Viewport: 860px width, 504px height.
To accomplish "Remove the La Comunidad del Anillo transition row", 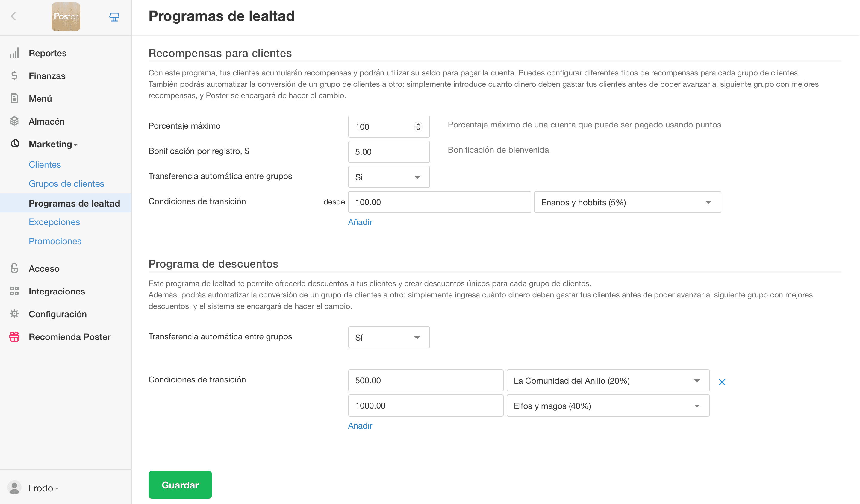I will [x=722, y=382].
